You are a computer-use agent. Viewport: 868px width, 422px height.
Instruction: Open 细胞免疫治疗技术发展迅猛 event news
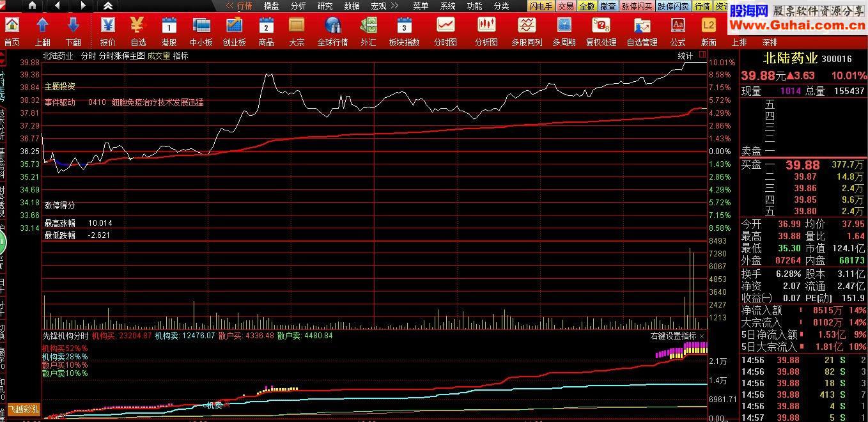pos(157,102)
